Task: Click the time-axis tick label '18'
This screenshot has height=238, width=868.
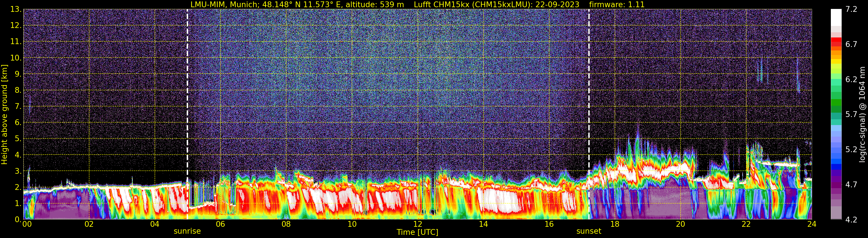Action: pyautogui.click(x=614, y=224)
